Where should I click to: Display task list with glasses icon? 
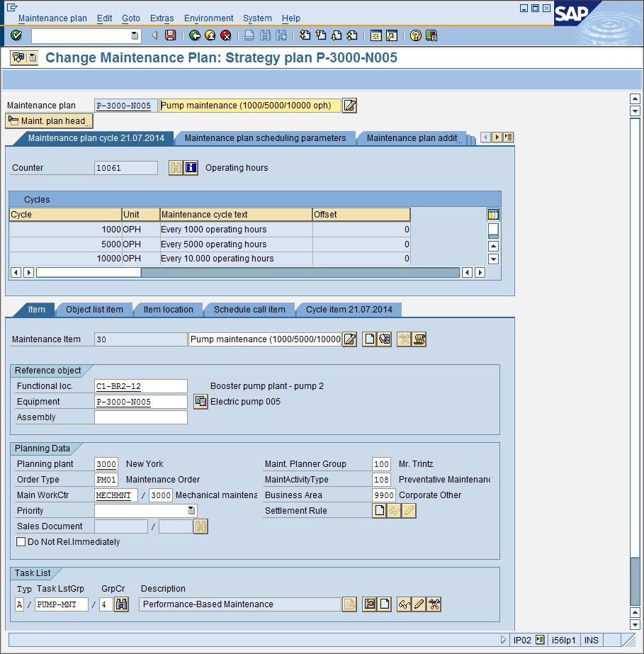[404, 604]
